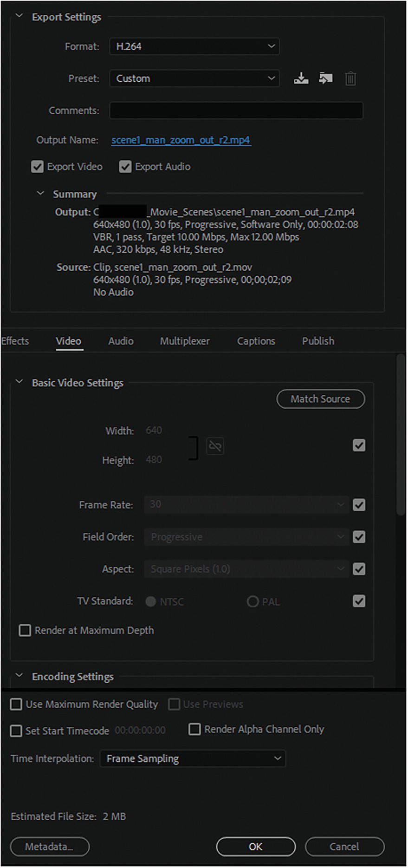Click the output name scene1_man_zoom_out_r2.mp4 link
The height and width of the screenshot is (868, 408).
coord(181,140)
